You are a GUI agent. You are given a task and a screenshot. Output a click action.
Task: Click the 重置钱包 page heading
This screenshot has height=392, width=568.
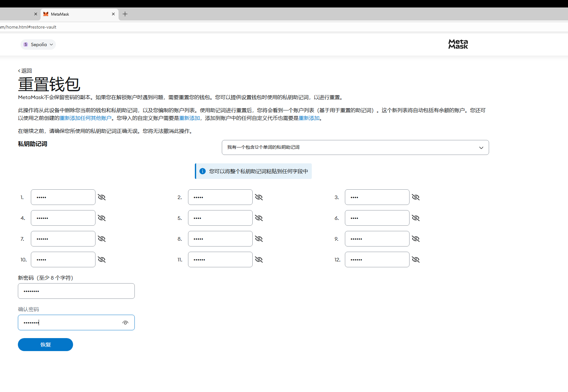[49, 84]
